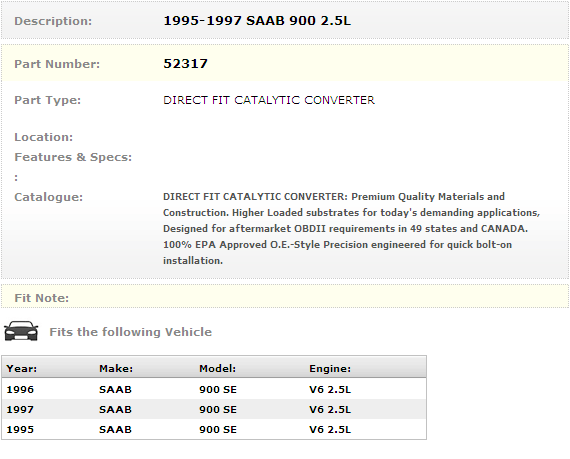The height and width of the screenshot is (459, 570).
Task: Select the 1995 year cell in last row
Action: click(x=20, y=430)
